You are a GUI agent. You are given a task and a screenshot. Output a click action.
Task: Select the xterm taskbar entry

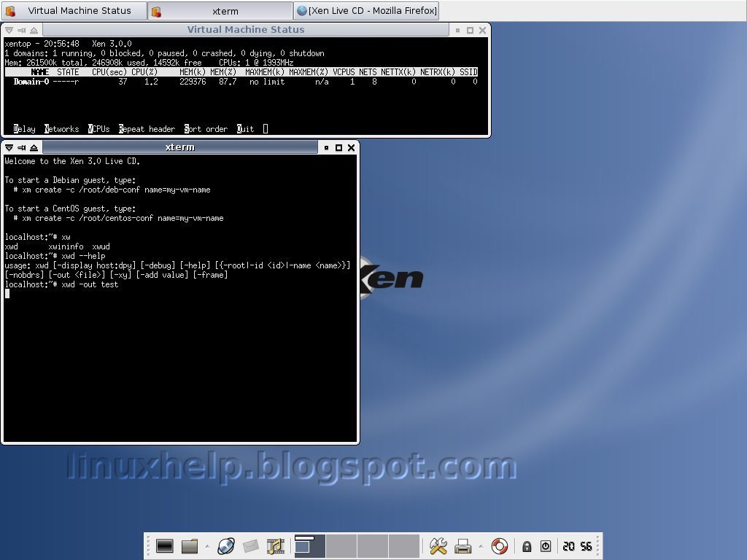[220, 10]
